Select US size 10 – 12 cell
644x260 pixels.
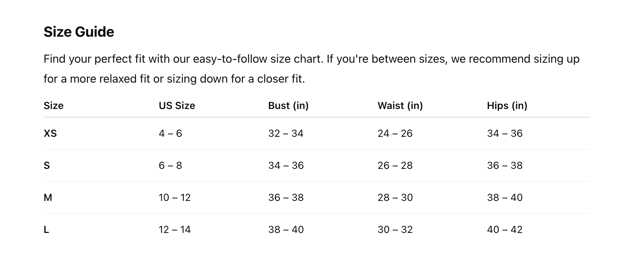click(175, 198)
